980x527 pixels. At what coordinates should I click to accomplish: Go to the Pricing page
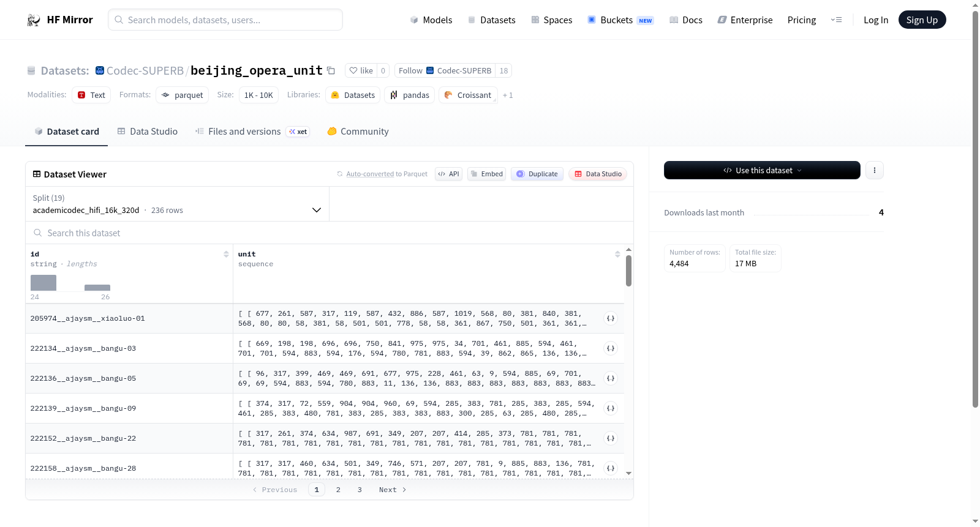pos(802,20)
